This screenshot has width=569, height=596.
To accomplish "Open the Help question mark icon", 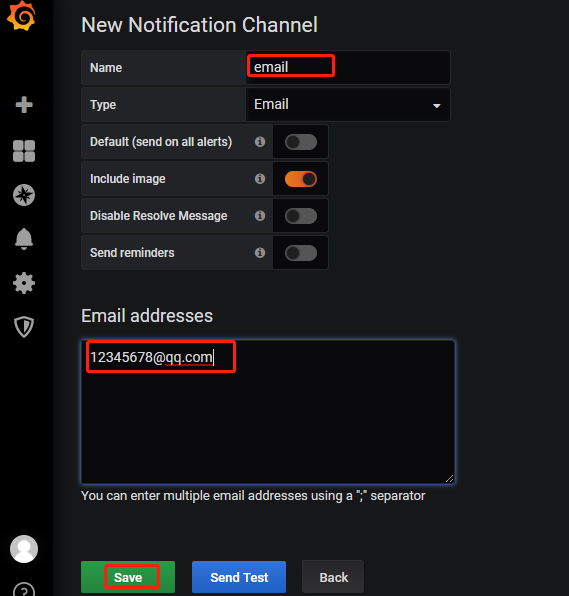I will click(x=24, y=589).
